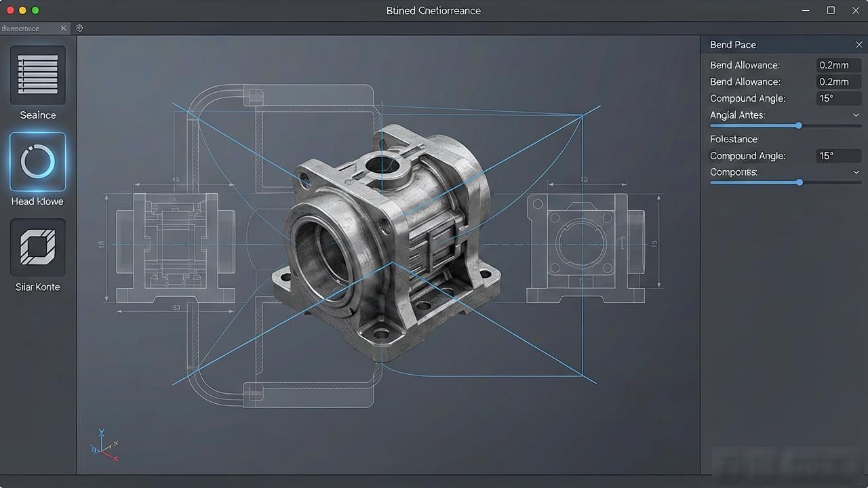Viewport: 868px width, 488px height.
Task: Click the Angial Antes slider handle
Action: (799, 125)
